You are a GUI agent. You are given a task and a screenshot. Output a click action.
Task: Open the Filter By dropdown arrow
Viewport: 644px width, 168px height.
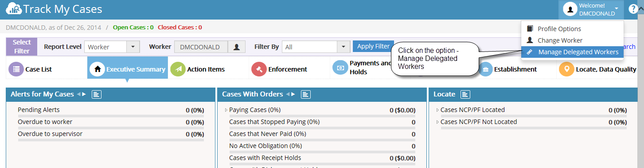(343, 47)
